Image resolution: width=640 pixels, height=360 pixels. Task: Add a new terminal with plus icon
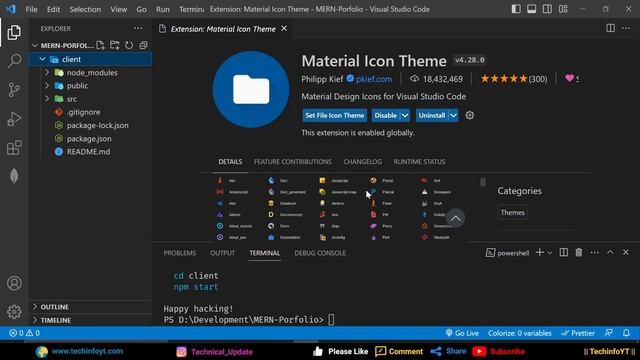click(x=540, y=253)
